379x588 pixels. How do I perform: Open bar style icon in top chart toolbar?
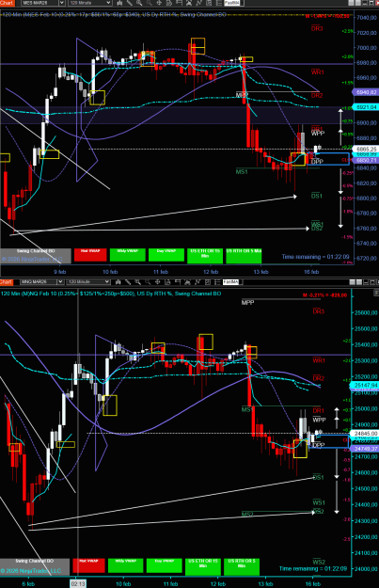click(120, 3)
